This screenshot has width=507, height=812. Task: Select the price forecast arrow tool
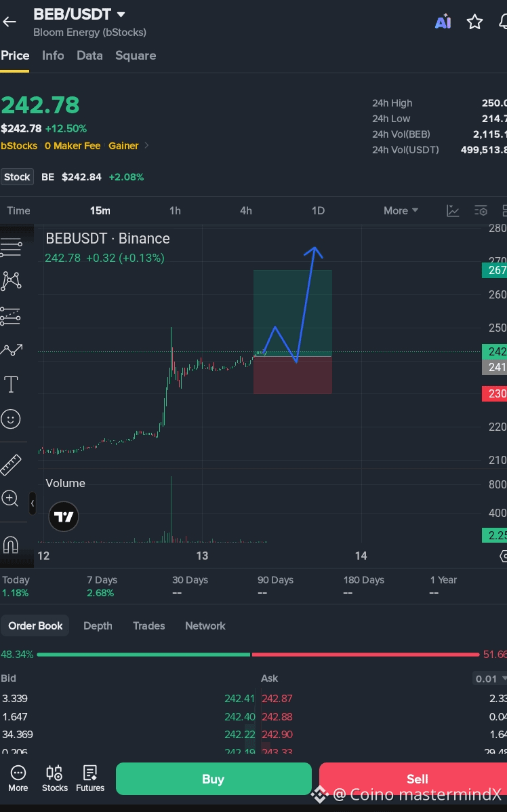(x=11, y=350)
